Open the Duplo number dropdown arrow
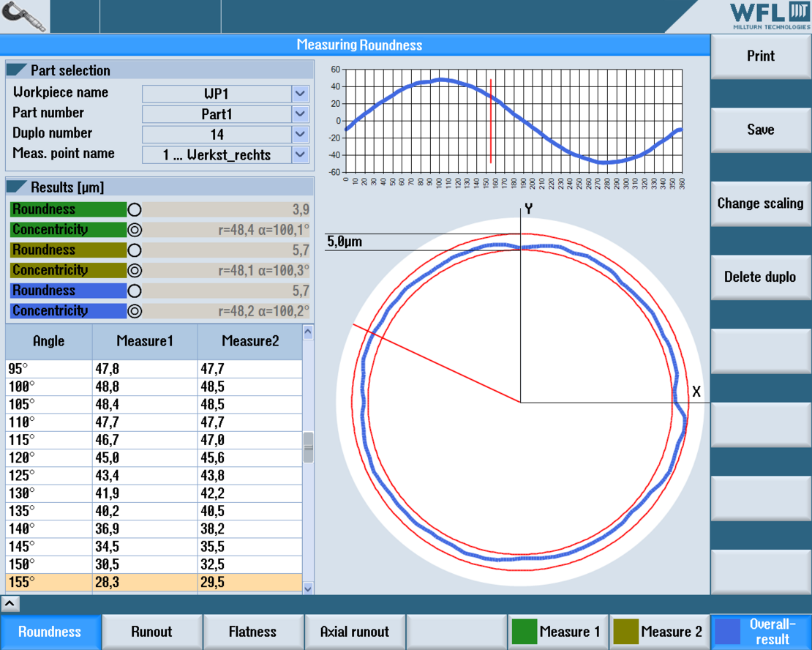The height and width of the screenshot is (650, 812). 301,134
